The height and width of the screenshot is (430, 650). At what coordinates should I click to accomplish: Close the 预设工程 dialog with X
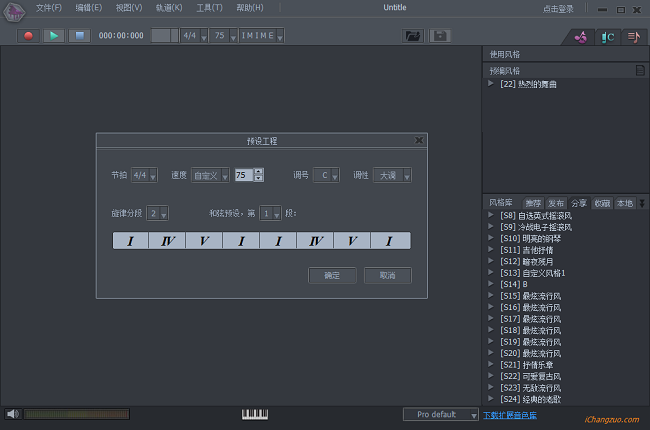pos(419,141)
